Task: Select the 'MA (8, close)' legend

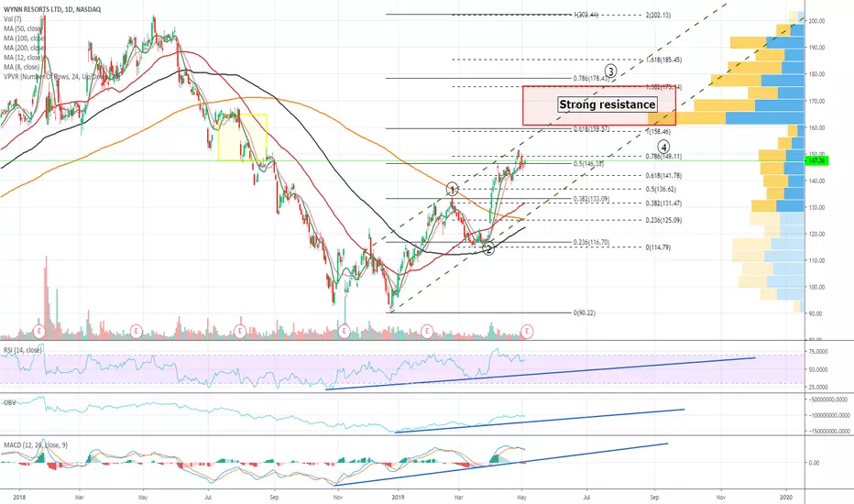Action: (x=21, y=67)
